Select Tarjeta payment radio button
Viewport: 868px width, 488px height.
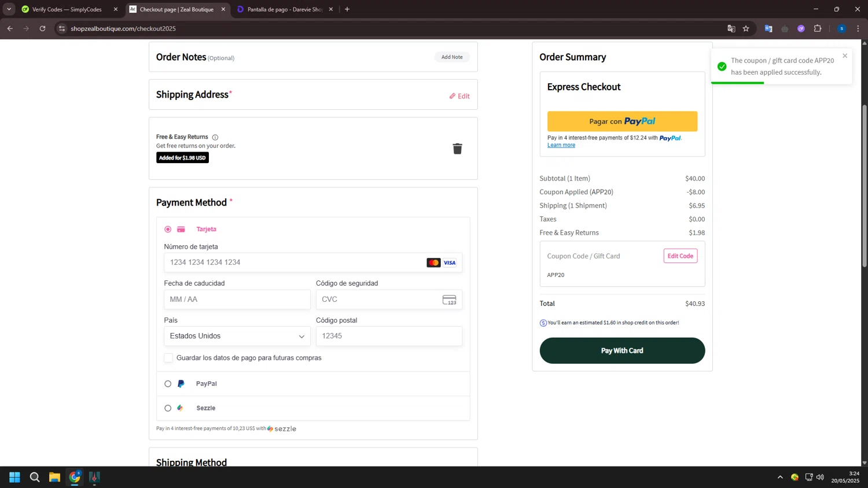tap(168, 230)
